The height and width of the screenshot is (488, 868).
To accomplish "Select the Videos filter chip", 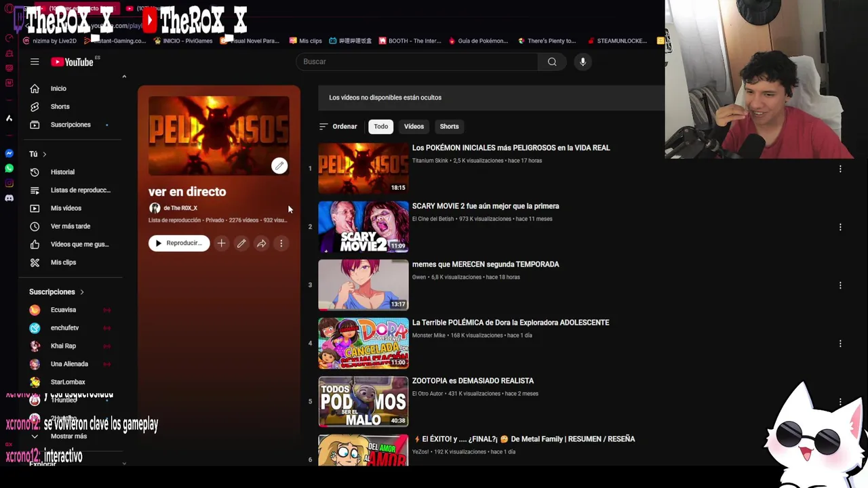I will coord(414,127).
